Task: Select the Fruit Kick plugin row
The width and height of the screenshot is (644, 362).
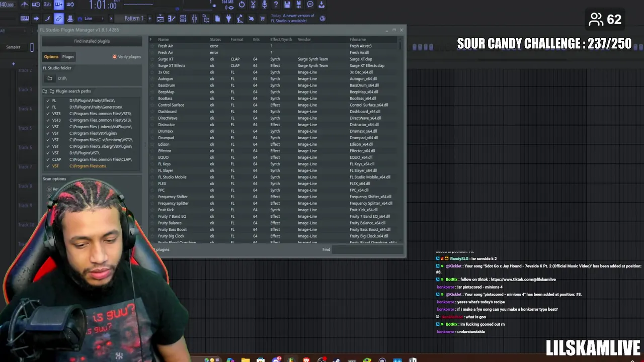Action: [x=274, y=210]
